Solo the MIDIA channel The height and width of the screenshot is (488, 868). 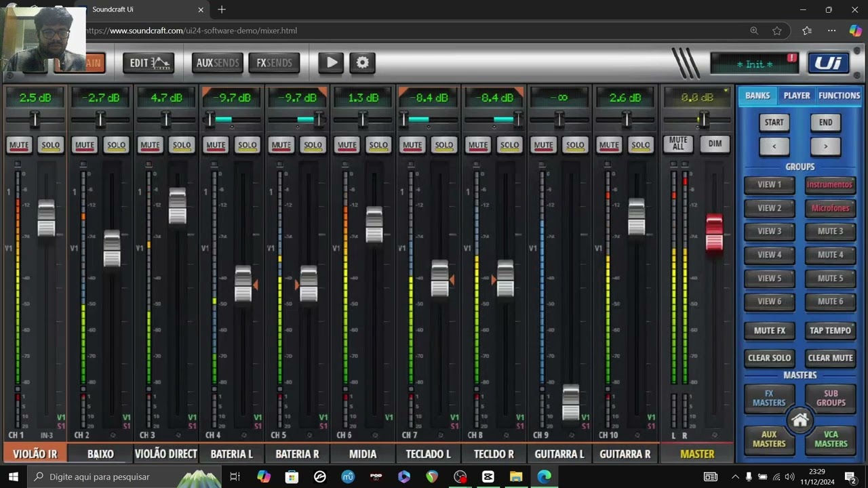point(378,145)
